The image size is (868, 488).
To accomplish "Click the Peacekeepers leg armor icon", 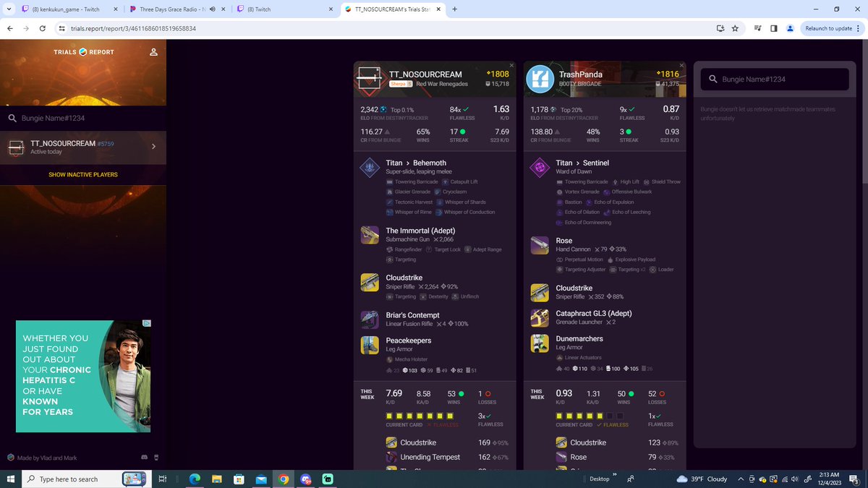I will point(370,345).
